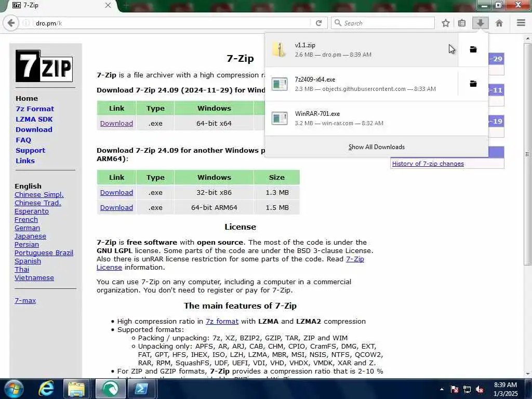Switch language to Chinese Trad.
This screenshot has height=399, width=532.
tap(37, 203)
